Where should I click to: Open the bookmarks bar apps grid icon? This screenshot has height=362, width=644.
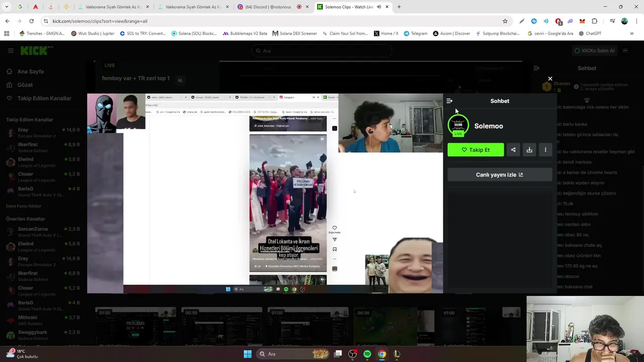click(x=7, y=34)
